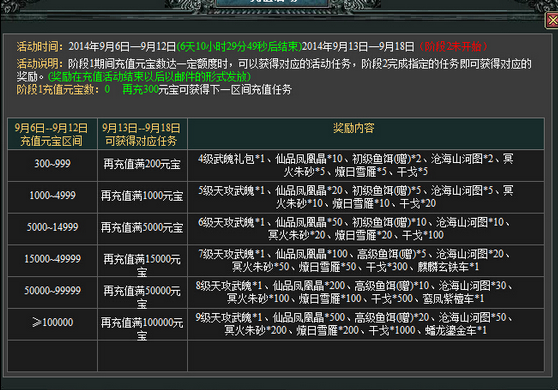This screenshot has width=558, height=390.
Task: Select the 再充值满5000元宝 task cell
Action: (142, 228)
